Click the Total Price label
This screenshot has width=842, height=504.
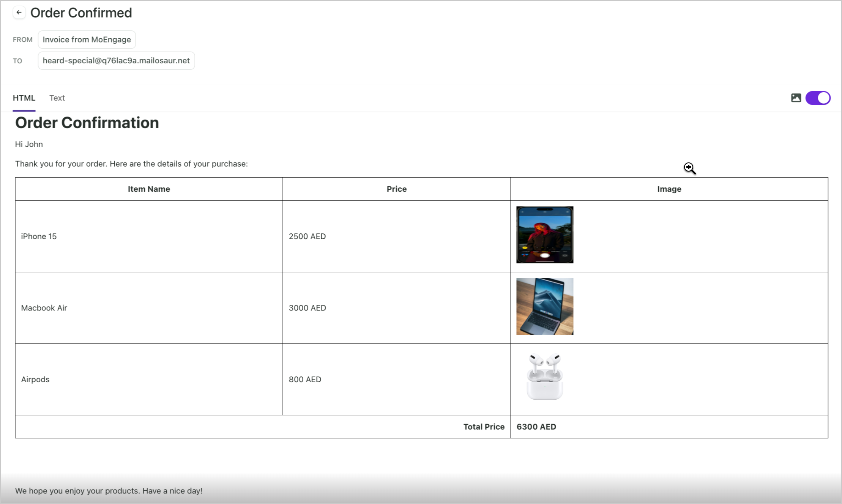pyautogui.click(x=484, y=427)
